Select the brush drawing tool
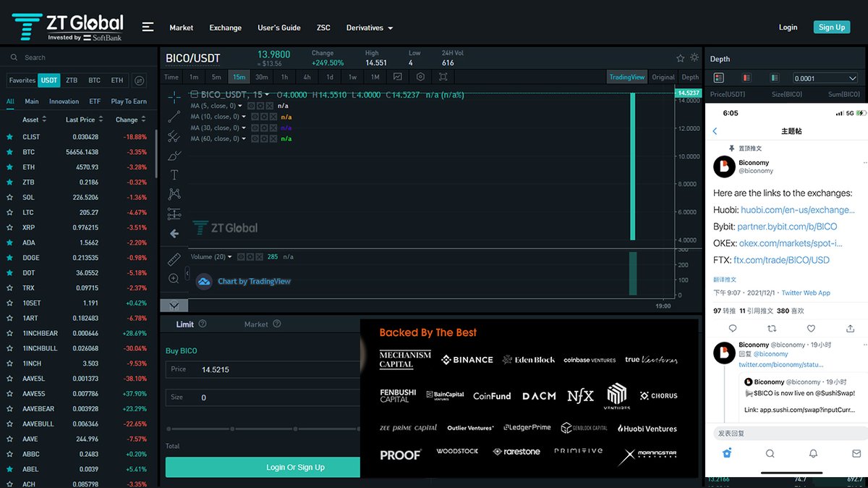This screenshot has height=488, width=868. [x=174, y=156]
